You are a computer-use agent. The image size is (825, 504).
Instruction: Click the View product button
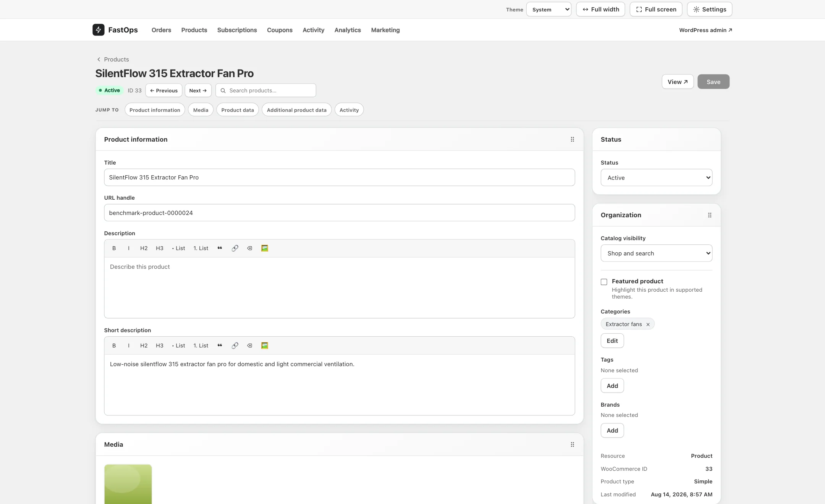(x=678, y=82)
